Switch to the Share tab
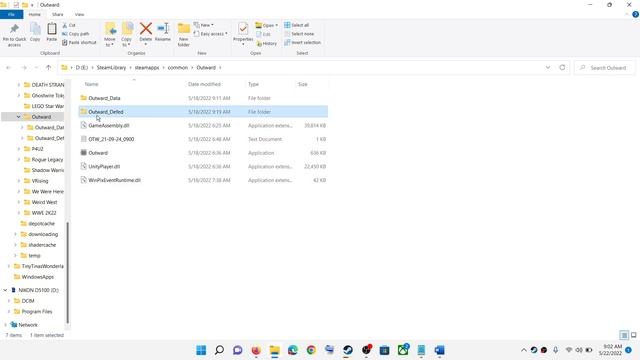640x360 pixels. click(58, 14)
